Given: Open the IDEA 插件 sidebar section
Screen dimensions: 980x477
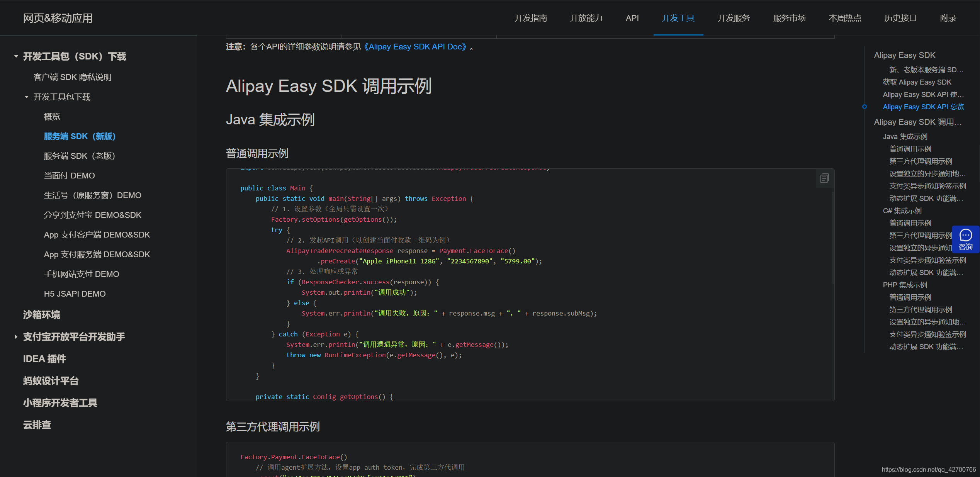Looking at the screenshot, I should click(x=44, y=359).
